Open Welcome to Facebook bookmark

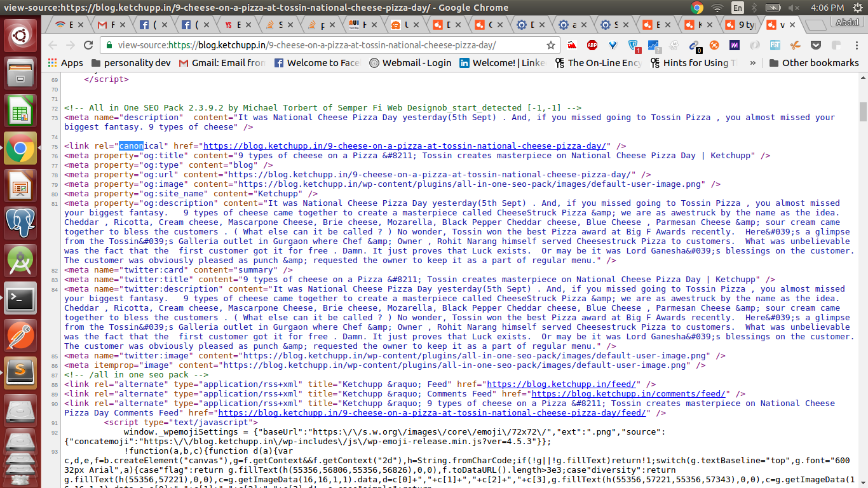[x=317, y=63]
